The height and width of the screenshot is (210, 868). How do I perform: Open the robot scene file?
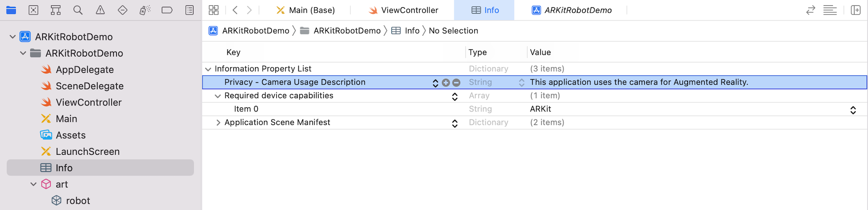point(78,200)
